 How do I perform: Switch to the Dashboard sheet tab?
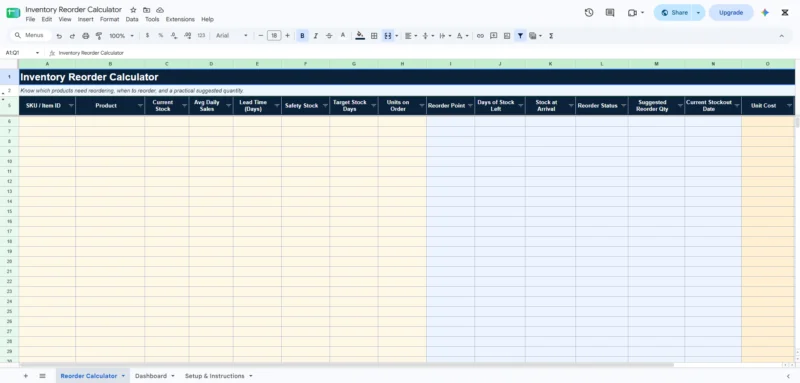[155, 376]
